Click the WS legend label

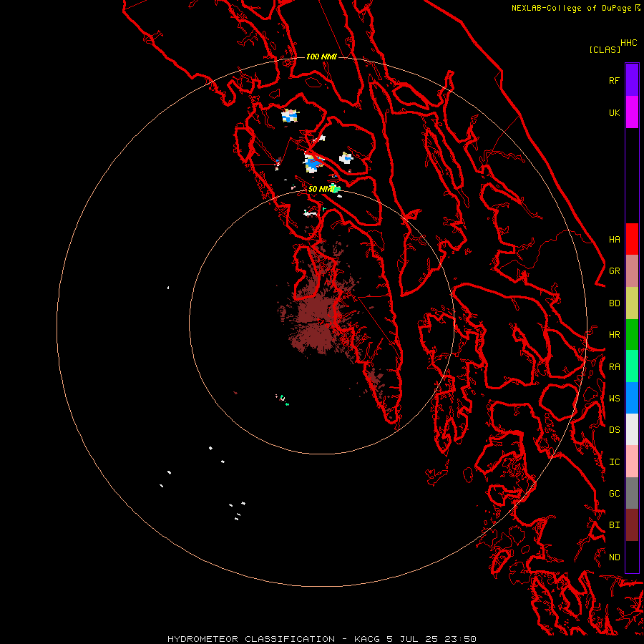pyautogui.click(x=615, y=398)
